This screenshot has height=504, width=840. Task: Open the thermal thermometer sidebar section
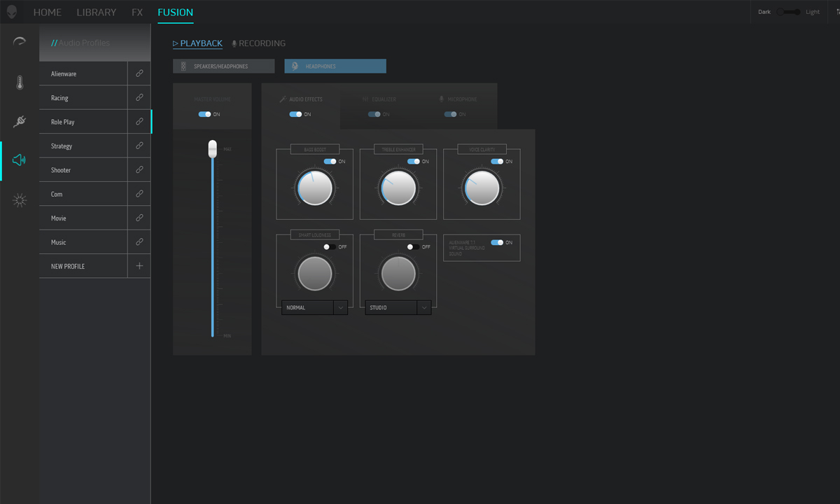(x=20, y=83)
